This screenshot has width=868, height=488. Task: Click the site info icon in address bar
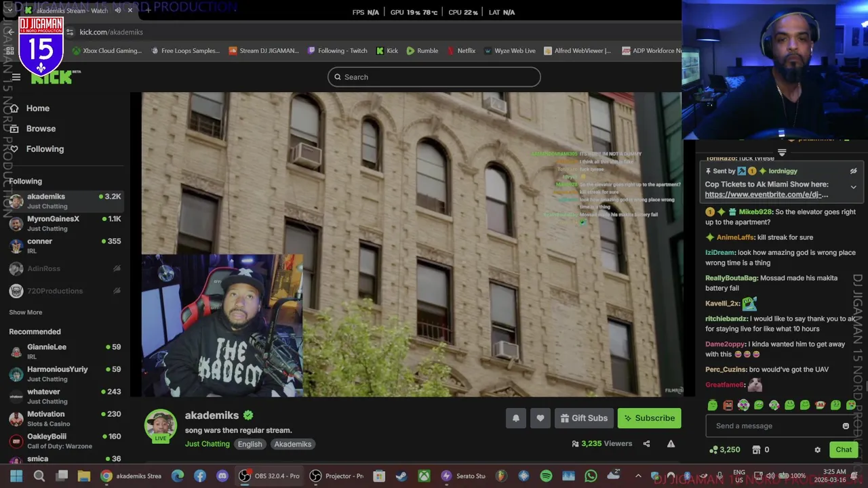click(x=69, y=32)
